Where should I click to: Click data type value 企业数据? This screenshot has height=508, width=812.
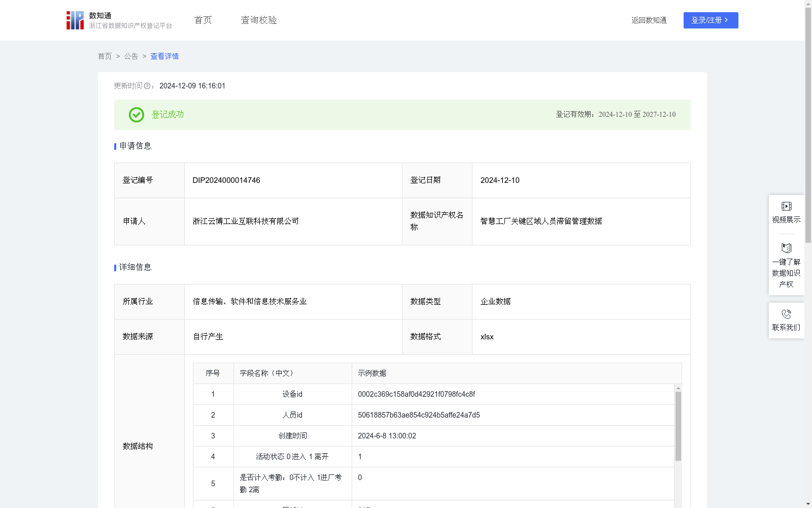[495, 301]
